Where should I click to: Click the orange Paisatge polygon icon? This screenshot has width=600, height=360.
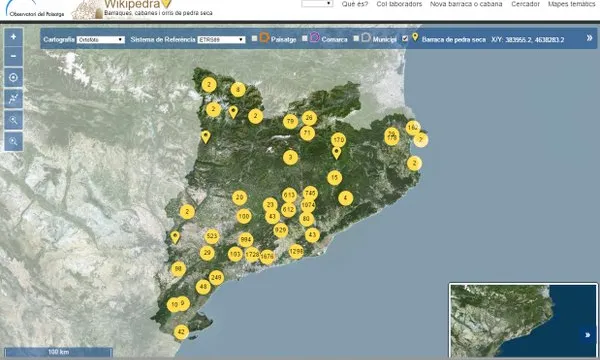coord(264,37)
